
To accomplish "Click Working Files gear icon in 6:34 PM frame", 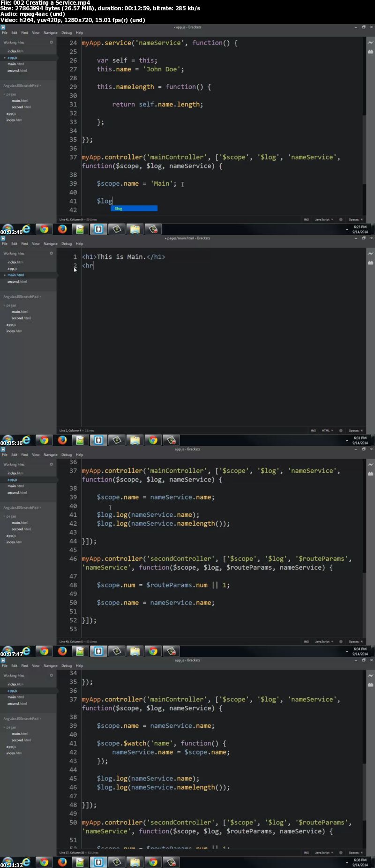I will tap(52, 464).
